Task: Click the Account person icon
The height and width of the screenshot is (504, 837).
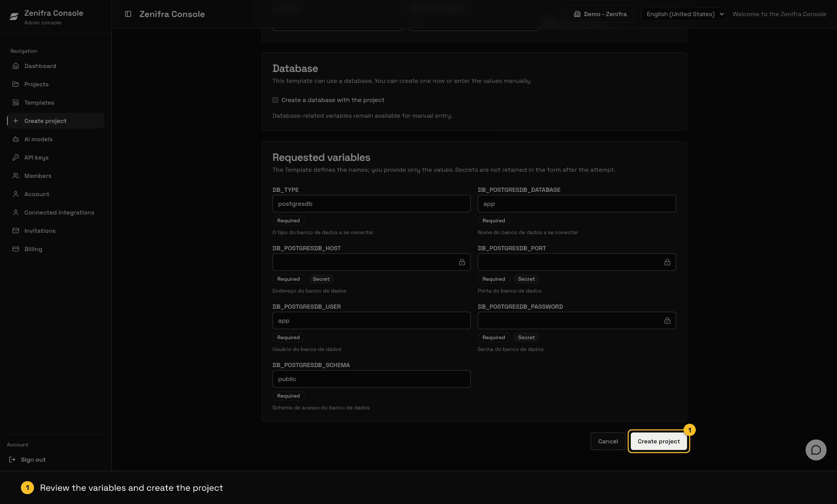Action: 16,194
